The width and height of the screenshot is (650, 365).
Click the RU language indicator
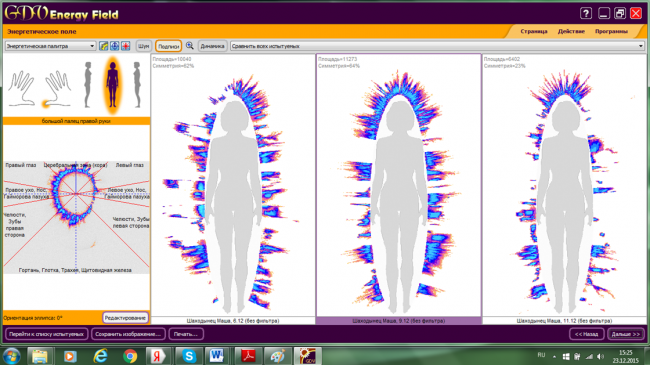pos(541,355)
